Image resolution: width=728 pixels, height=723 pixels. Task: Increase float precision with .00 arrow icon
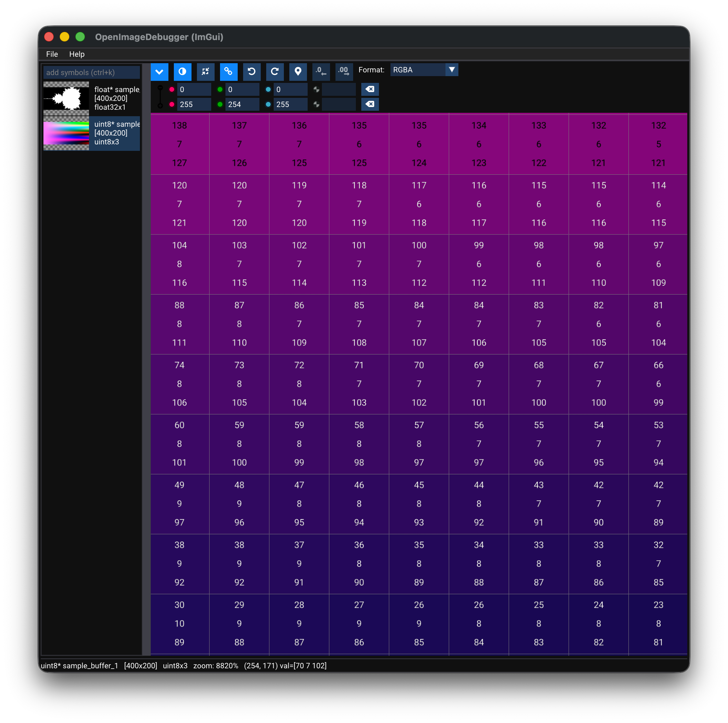click(x=344, y=72)
